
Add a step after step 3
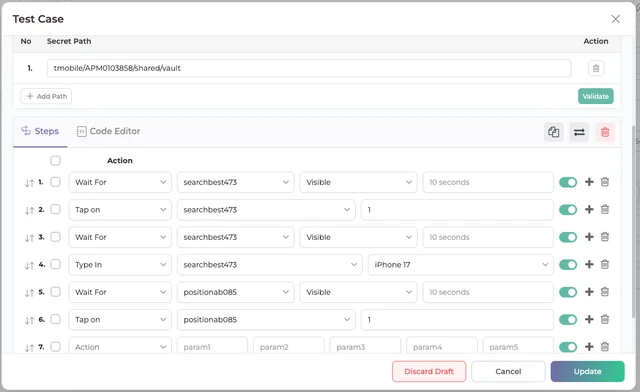click(589, 236)
